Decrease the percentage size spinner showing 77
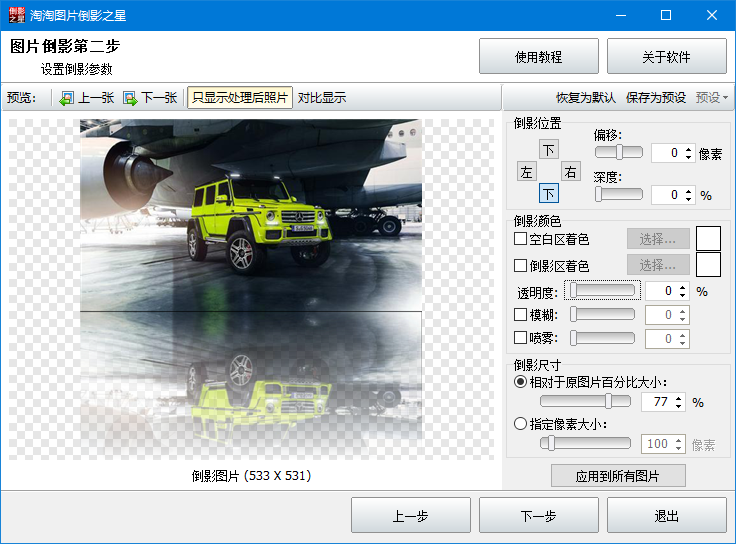 pyautogui.click(x=678, y=407)
